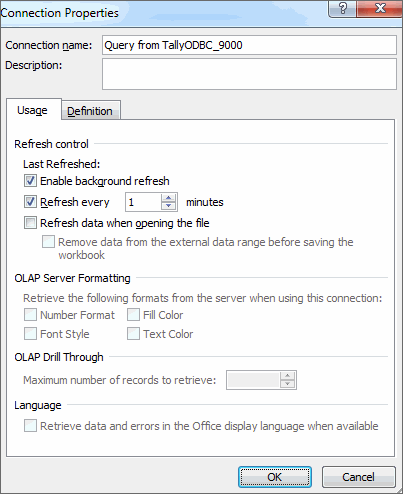This screenshot has width=403, height=494.
Task: Increase the refresh minutes spinner
Action: click(x=168, y=198)
